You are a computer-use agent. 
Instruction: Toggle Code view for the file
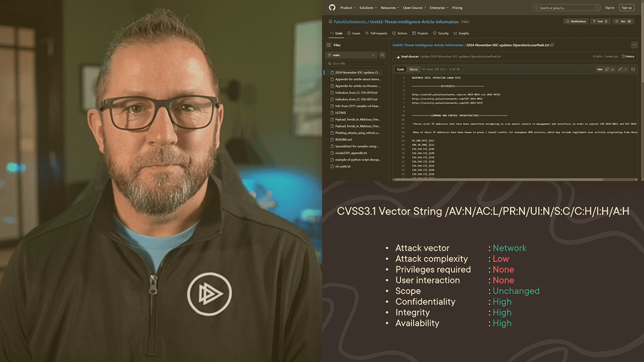pos(400,69)
